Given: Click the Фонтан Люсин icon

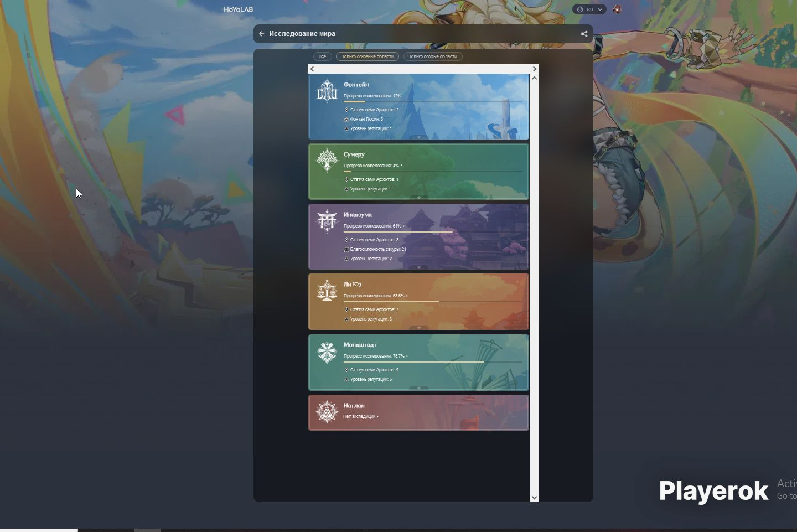Looking at the screenshot, I should [346, 119].
